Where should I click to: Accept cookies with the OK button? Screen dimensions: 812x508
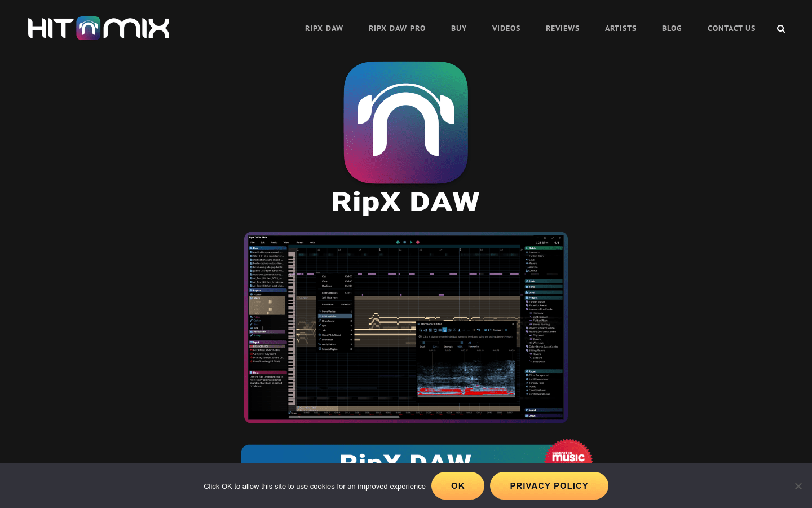pos(458,486)
